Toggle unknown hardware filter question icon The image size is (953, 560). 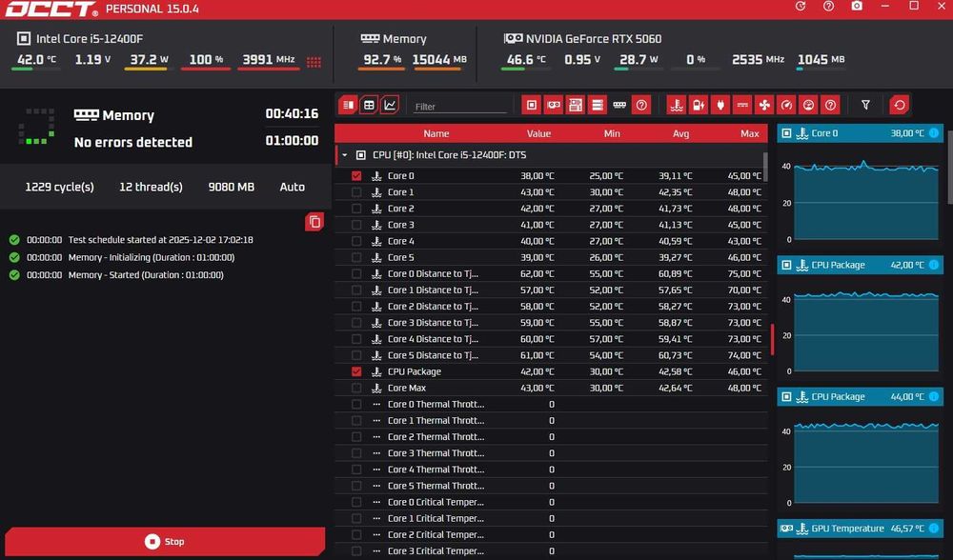641,105
